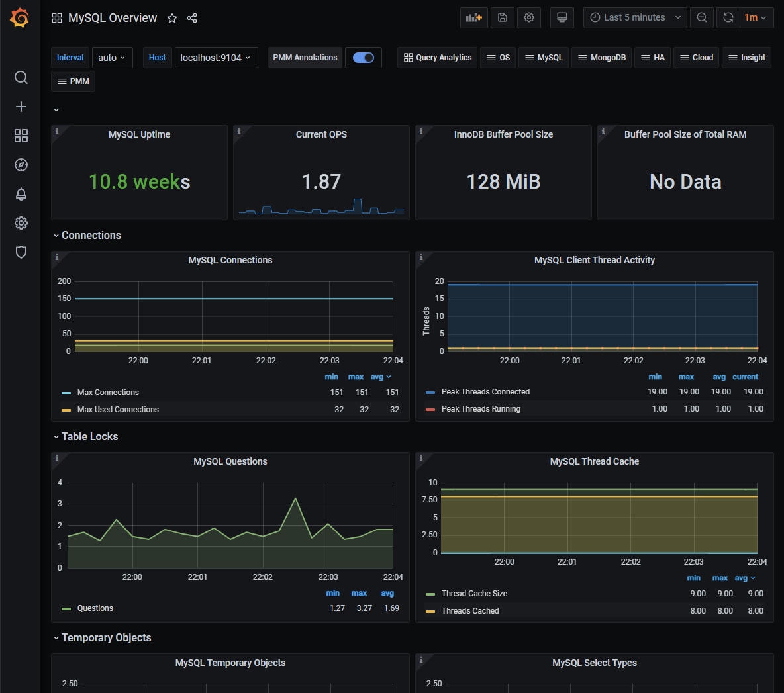Screen dimensions: 784x693
Task: Click the Grafana logo home icon
Action: [x=20, y=18]
